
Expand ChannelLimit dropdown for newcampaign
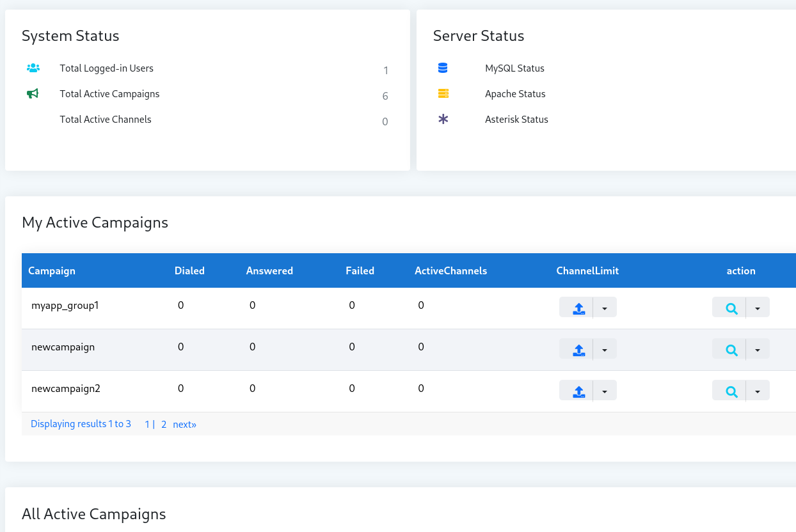click(605, 349)
